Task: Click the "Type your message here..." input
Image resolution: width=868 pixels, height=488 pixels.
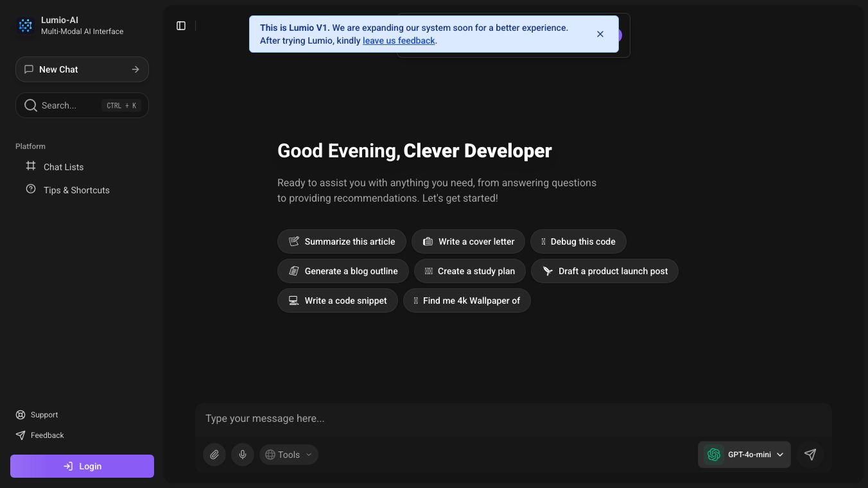Action: pos(514,419)
